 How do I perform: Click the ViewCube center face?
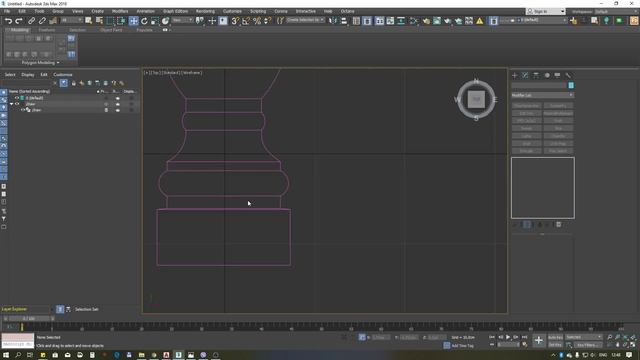[x=476, y=100]
